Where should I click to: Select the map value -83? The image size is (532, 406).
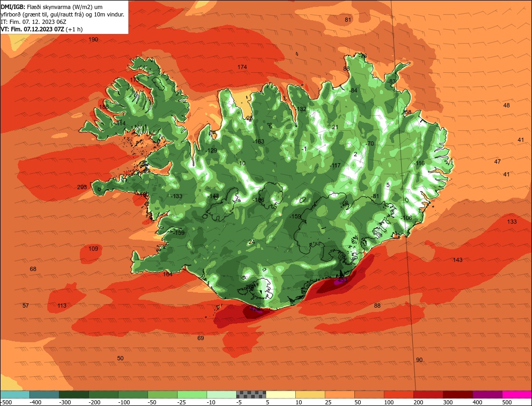tap(391, 81)
